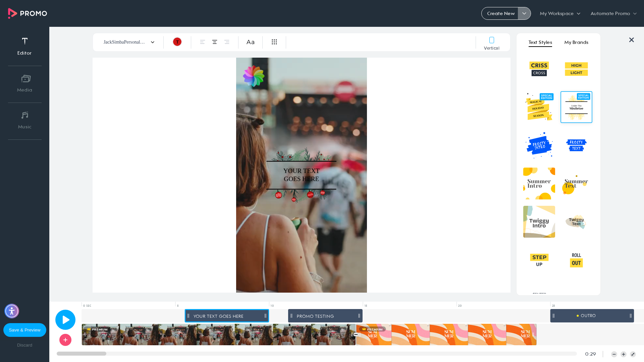Click the Discard link
Viewport: 644px width, 362px height.
coord(25,345)
